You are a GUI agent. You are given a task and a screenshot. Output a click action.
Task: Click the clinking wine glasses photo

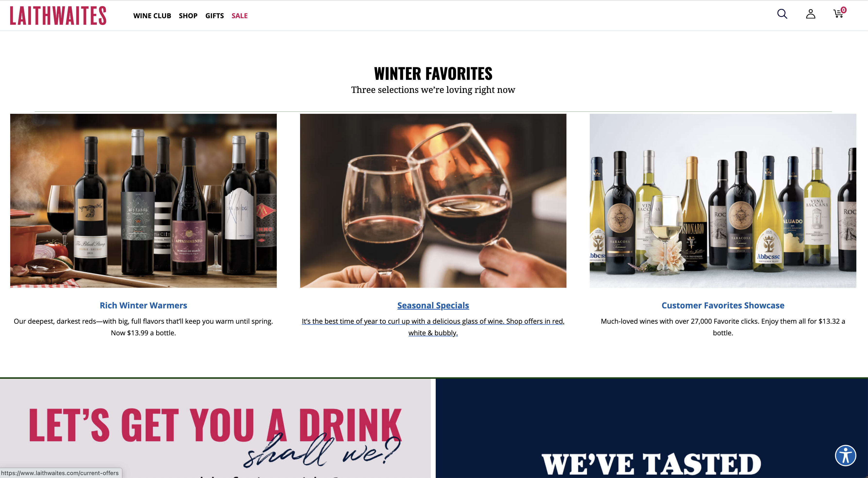[433, 201]
